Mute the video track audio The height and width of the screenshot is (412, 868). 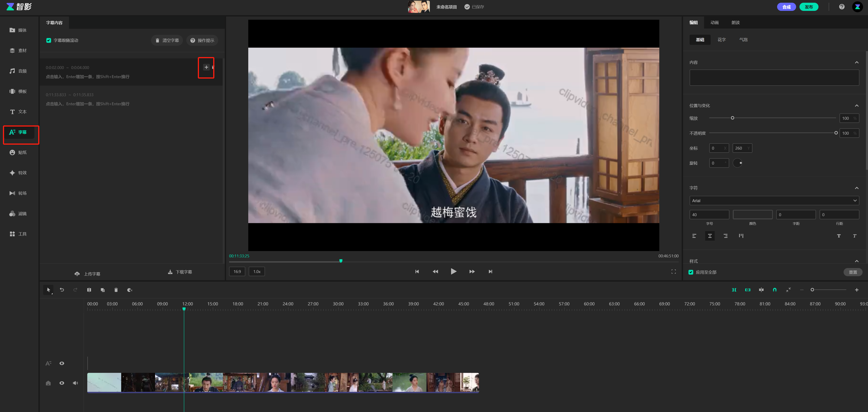coord(75,383)
